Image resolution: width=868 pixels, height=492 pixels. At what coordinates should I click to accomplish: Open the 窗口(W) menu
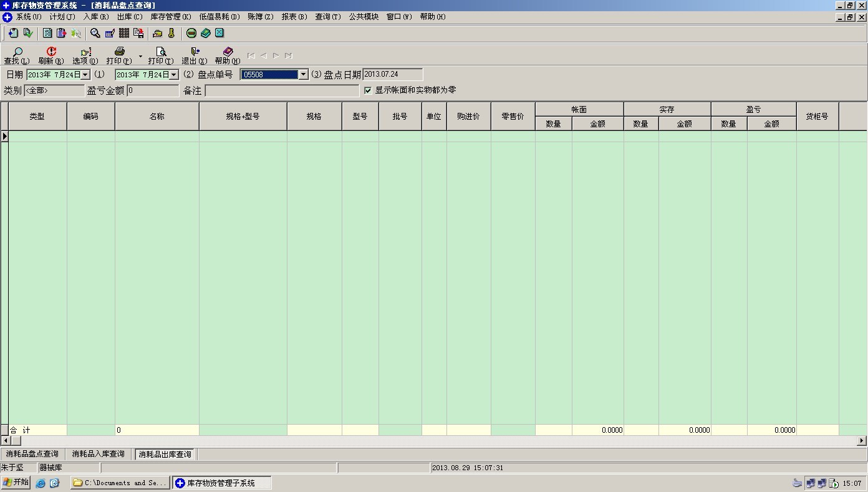[399, 17]
